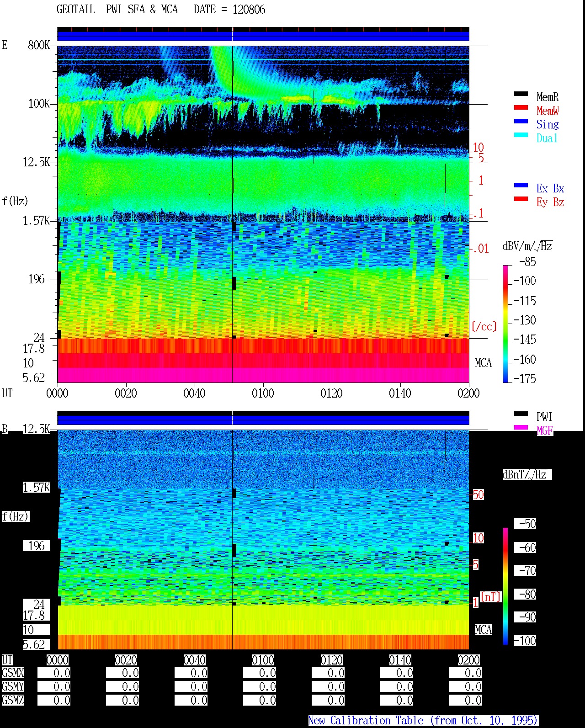Click the GEOTAIL PWI SFA & MCA title

pos(117,10)
